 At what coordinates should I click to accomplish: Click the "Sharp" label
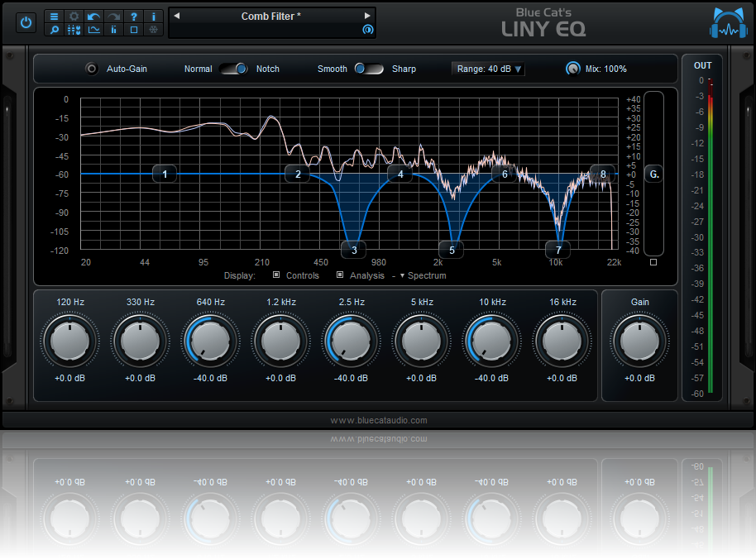[x=404, y=69]
